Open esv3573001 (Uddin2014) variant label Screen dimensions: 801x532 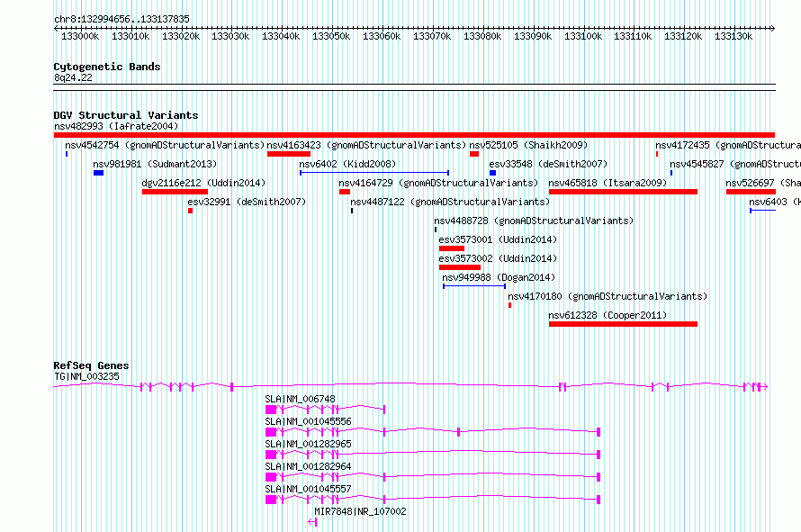(498, 239)
